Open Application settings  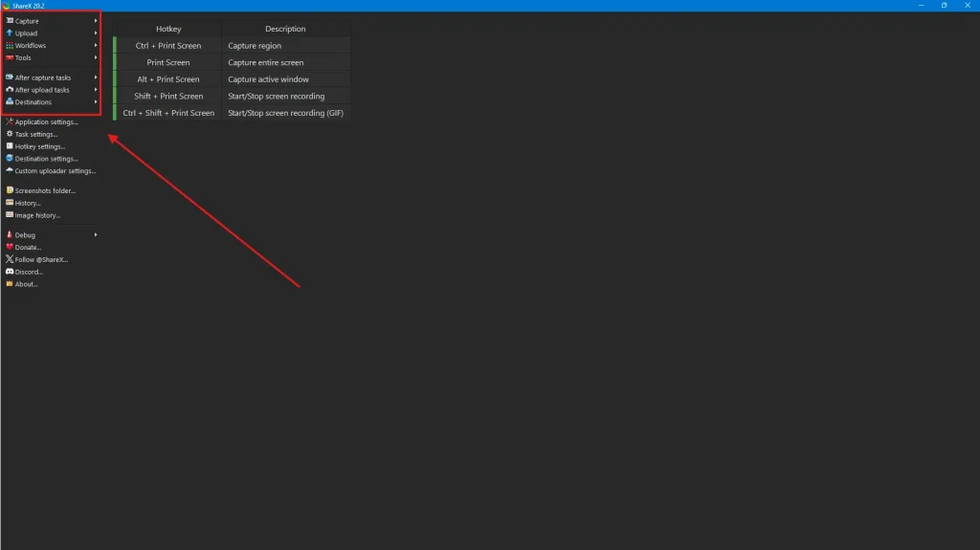point(46,121)
